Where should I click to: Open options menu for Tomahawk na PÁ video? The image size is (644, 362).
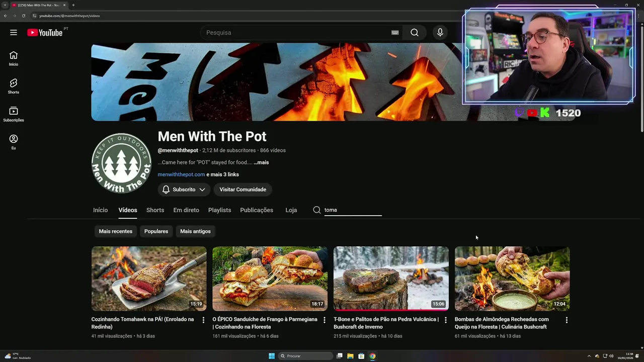pos(203,320)
